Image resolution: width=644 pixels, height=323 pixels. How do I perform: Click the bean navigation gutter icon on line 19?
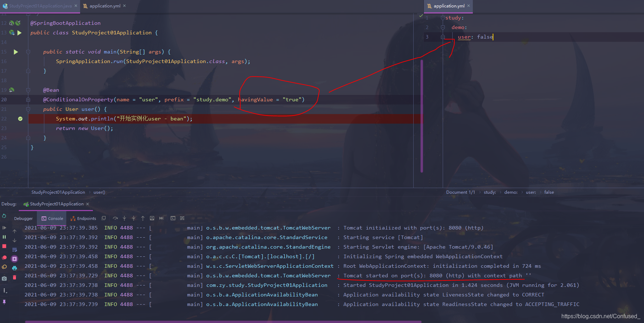(x=12, y=90)
